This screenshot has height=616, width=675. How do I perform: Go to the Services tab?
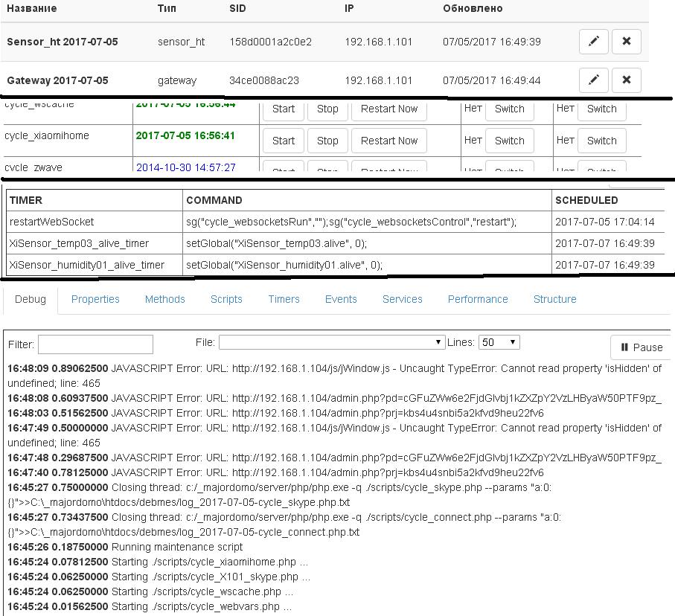[402, 299]
